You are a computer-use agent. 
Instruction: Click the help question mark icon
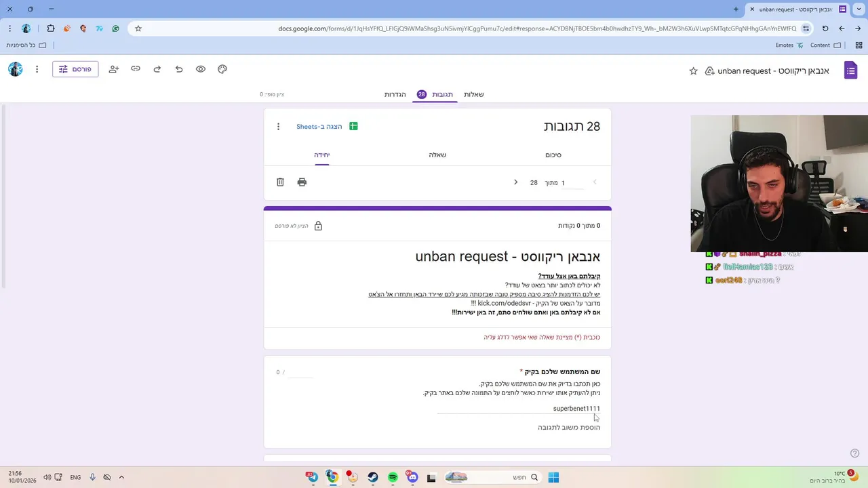coord(854,453)
